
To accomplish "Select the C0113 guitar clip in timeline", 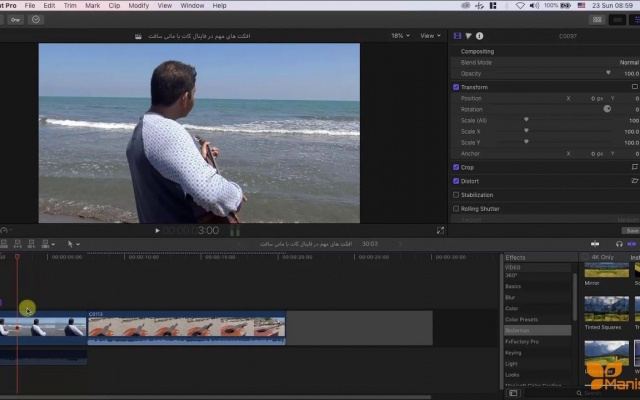I will coord(187,328).
